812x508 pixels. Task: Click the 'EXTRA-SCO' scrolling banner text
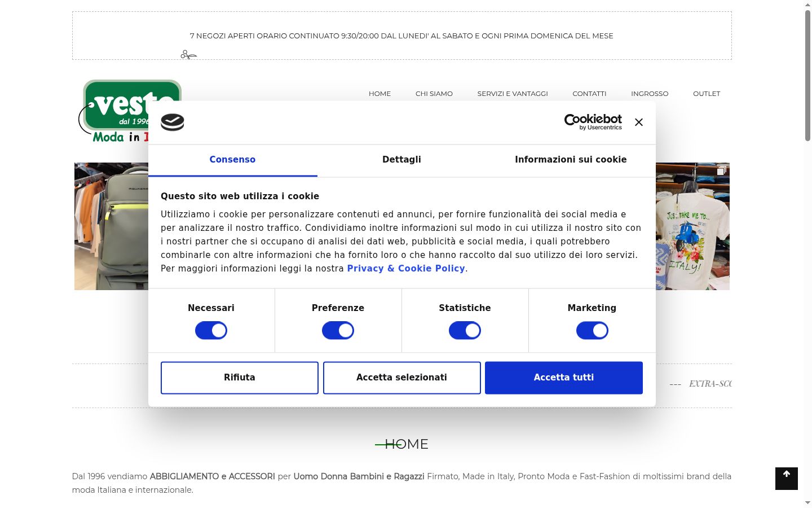pos(710,384)
